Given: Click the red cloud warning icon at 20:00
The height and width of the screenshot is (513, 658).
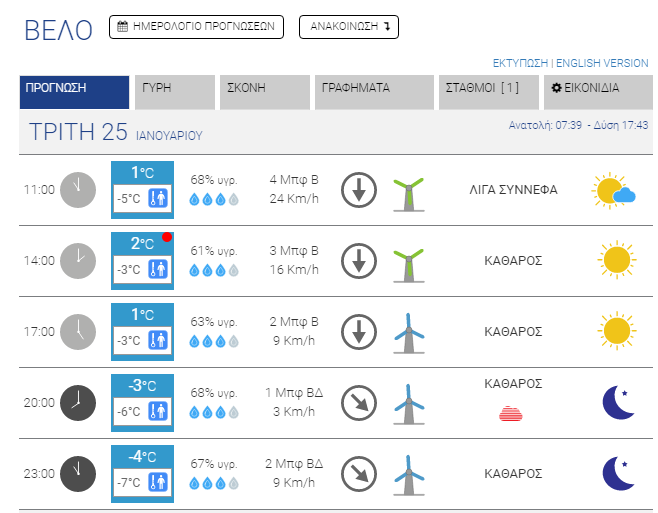Looking at the screenshot, I should [511, 412].
